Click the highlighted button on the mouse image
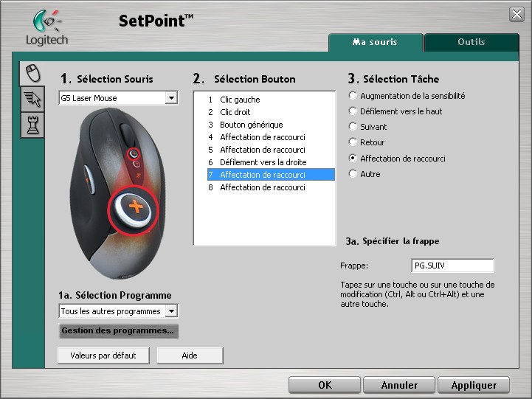The image size is (532, 399). coord(134,210)
